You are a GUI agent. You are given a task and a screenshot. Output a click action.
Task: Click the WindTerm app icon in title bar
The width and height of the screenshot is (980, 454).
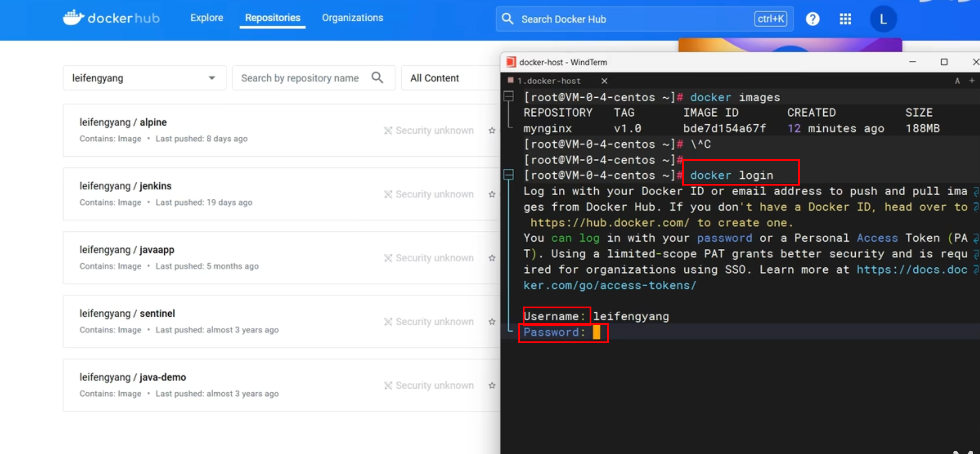pos(511,62)
